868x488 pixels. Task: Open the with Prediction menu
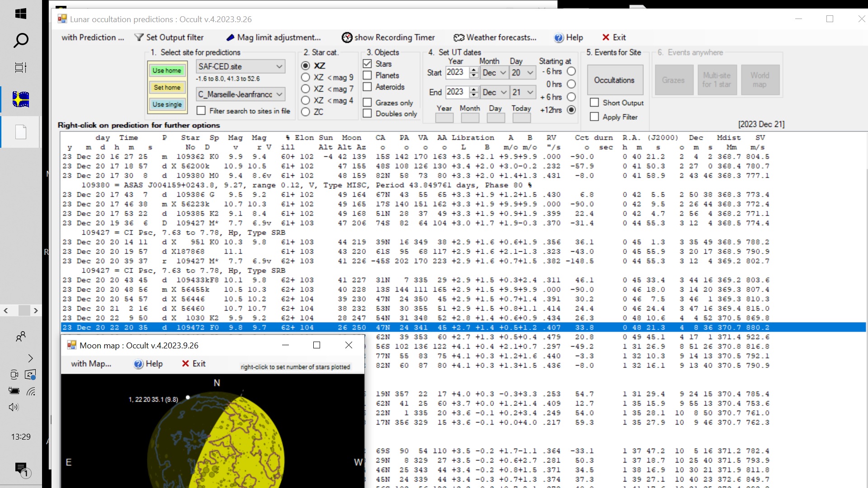[93, 38]
